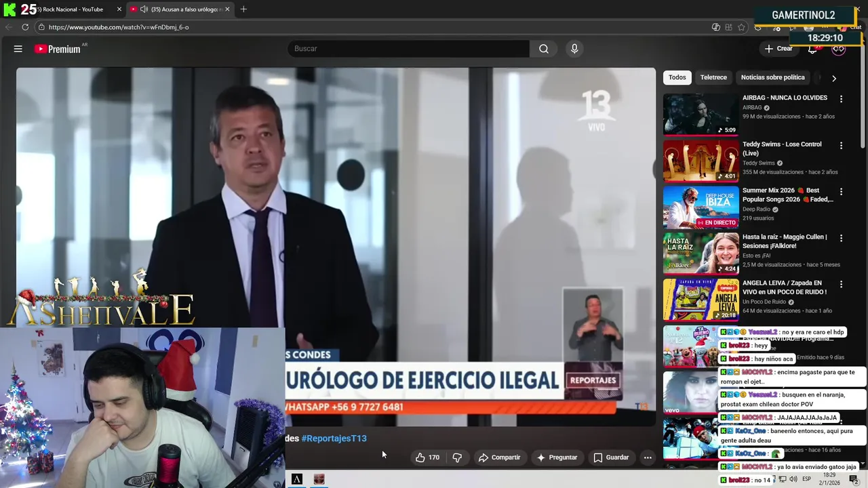Image resolution: width=868 pixels, height=488 pixels.
Task: Click the browser address bar URL
Action: tap(119, 27)
